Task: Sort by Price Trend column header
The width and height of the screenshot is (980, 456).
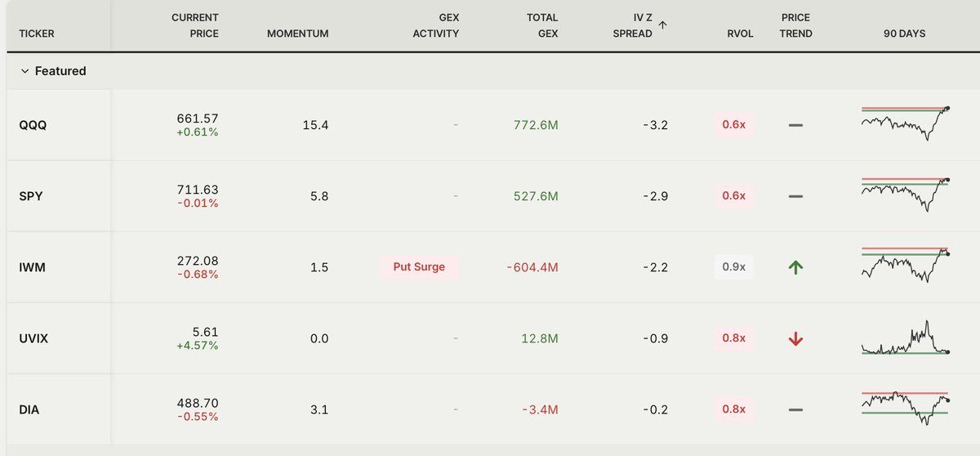Action: 796,25
